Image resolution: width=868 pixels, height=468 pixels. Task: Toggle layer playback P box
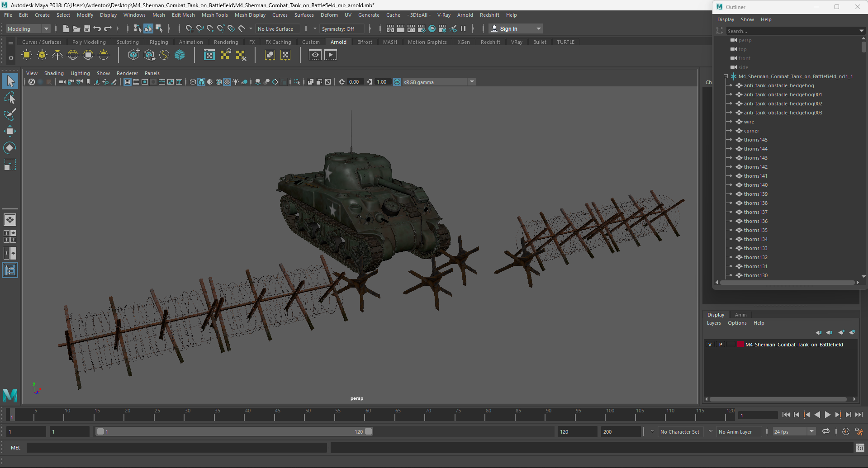coord(721,345)
